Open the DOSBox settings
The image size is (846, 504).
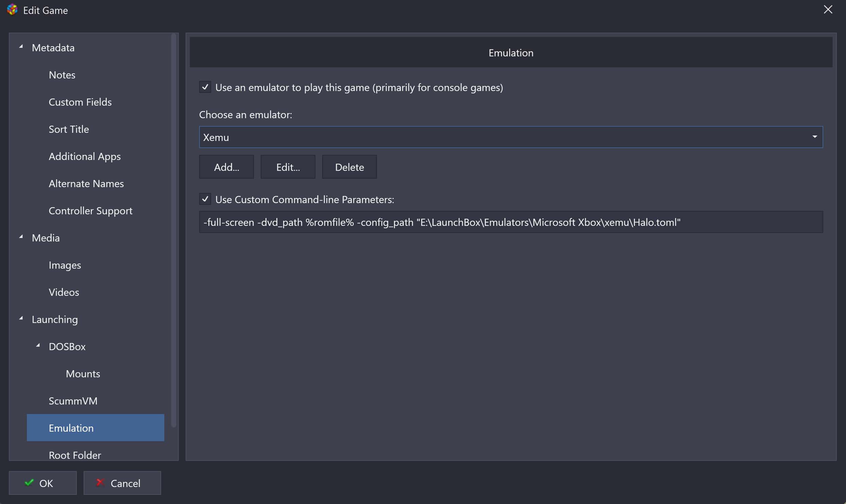67,347
